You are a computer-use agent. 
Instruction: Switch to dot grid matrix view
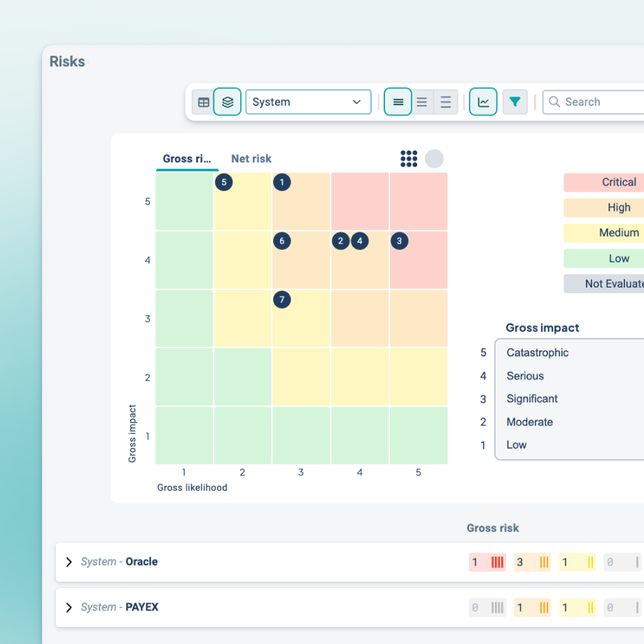pyautogui.click(x=409, y=159)
